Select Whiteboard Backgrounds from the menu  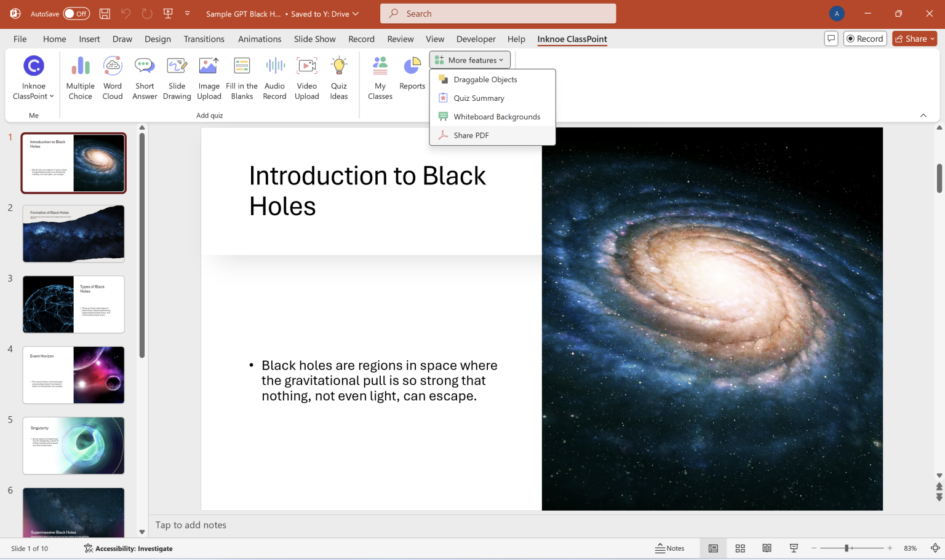coord(496,116)
